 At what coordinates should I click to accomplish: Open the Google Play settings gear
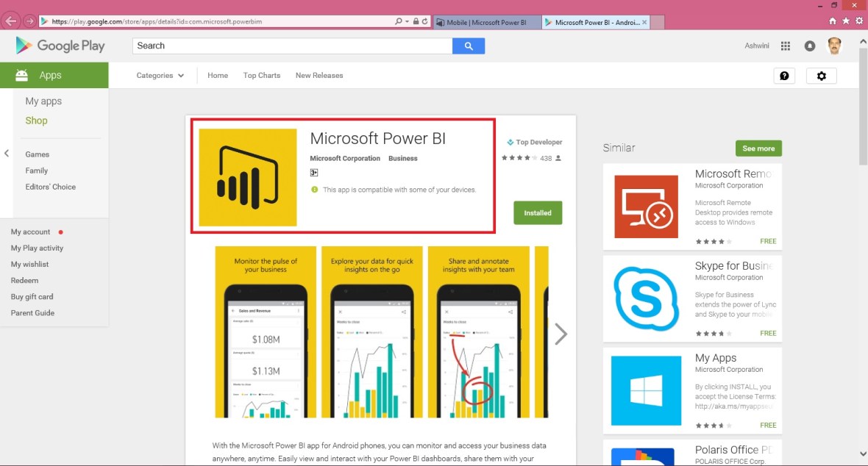[x=822, y=76]
